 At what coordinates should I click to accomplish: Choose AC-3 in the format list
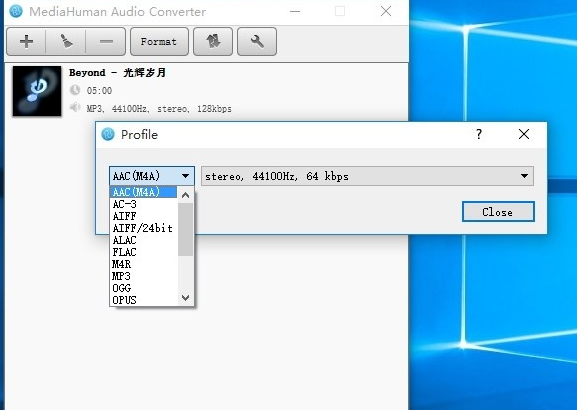pyautogui.click(x=144, y=204)
